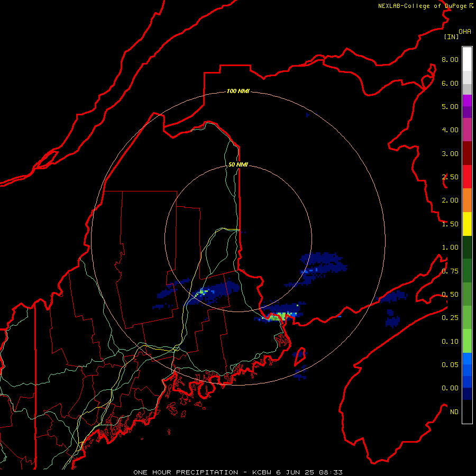Select the dark red legend swatch
The width and height of the screenshot is (476, 476).
click(467, 153)
